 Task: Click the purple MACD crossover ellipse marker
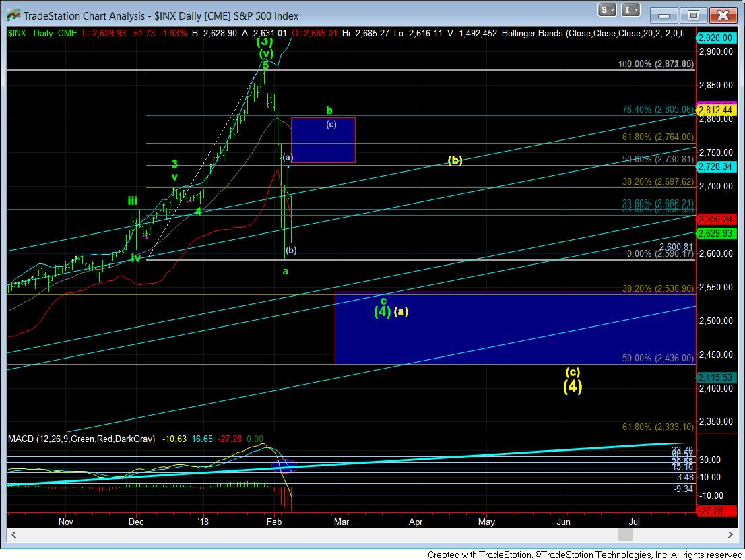coord(284,466)
